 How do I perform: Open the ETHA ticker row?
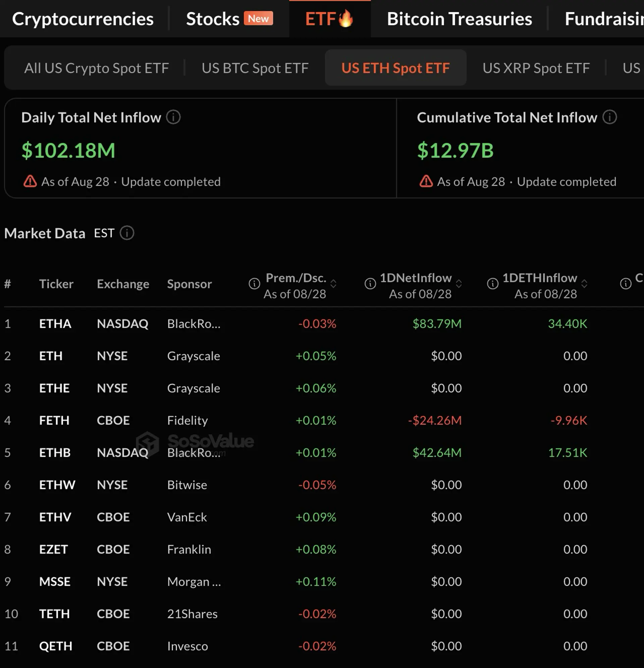[x=55, y=323]
